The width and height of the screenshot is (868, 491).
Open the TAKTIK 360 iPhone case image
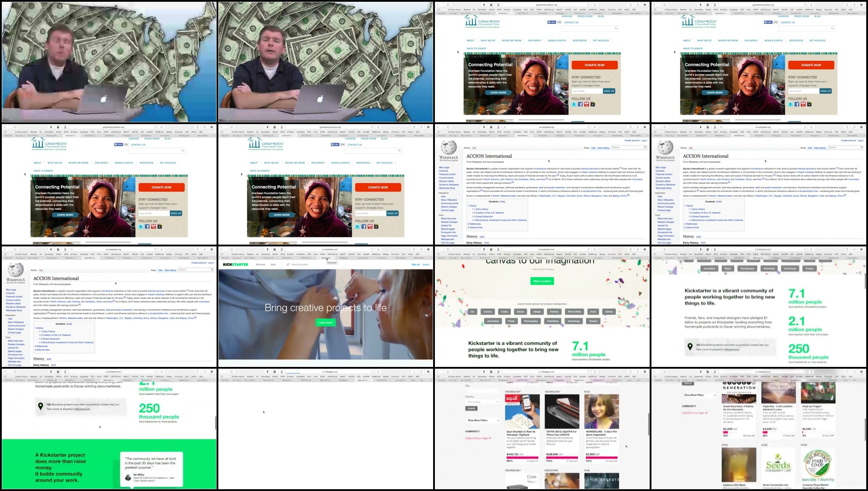[562, 411]
